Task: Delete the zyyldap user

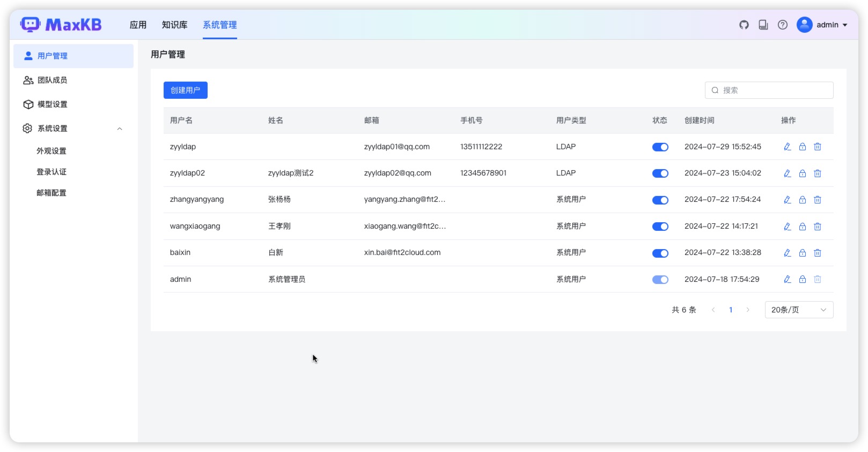Action: 818,147
